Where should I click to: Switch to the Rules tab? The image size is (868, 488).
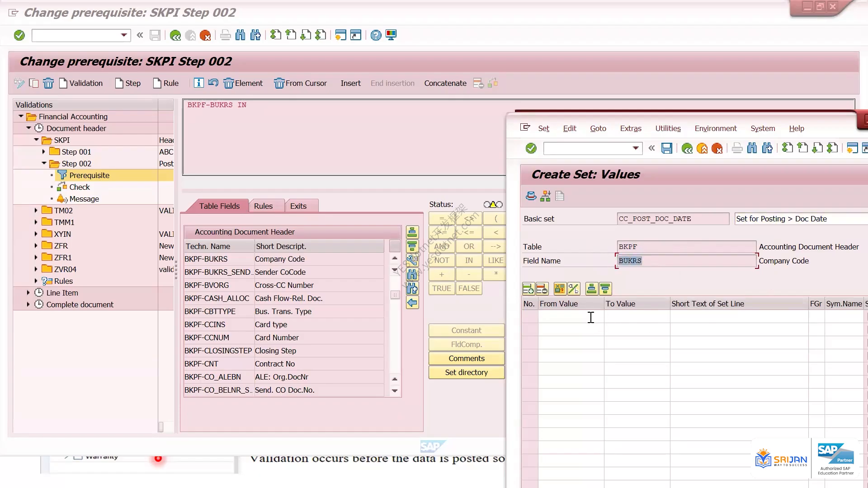[x=263, y=206]
